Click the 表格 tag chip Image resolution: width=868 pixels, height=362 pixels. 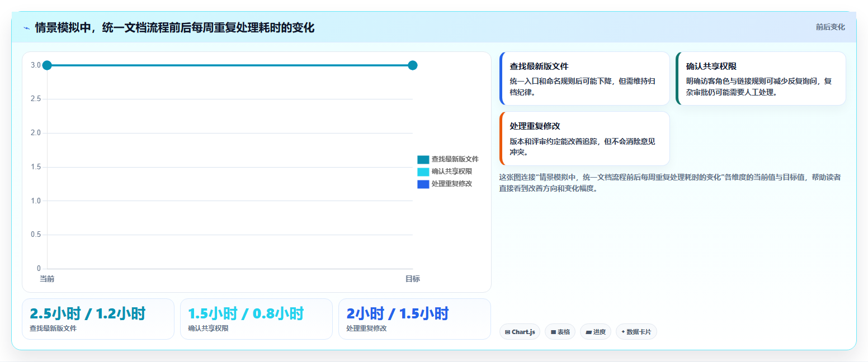pyautogui.click(x=560, y=332)
